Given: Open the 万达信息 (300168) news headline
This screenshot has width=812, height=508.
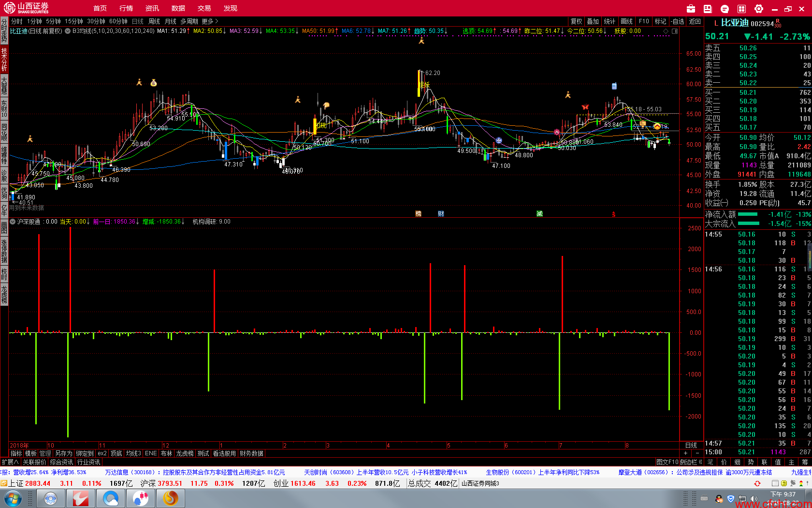Looking at the screenshot, I should pyautogui.click(x=195, y=472).
